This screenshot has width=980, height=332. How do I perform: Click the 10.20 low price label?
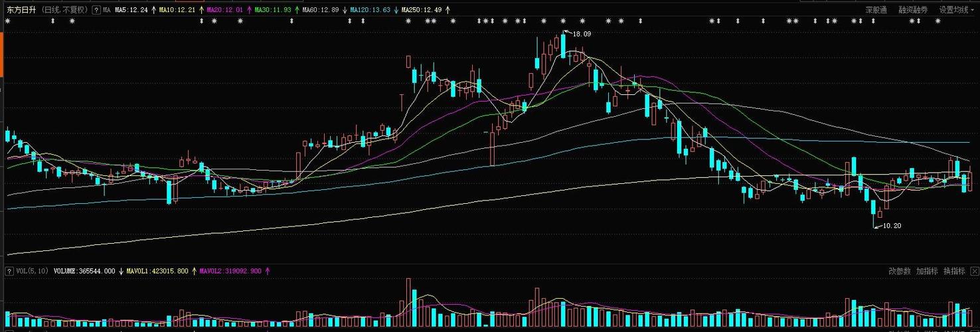(x=892, y=226)
